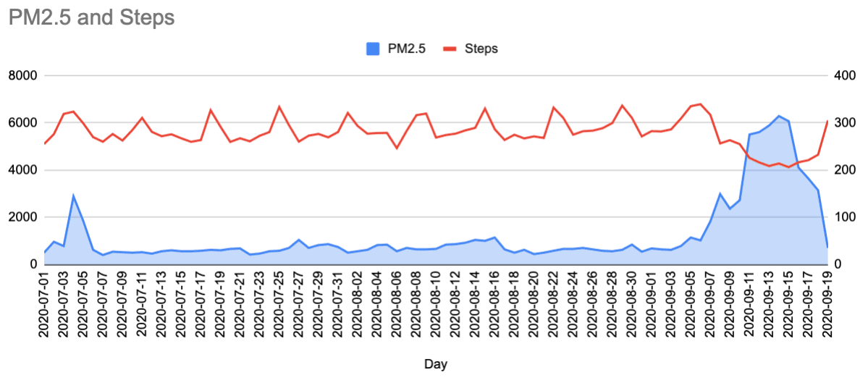Click the Steps line end at 2020-09-19

click(x=827, y=122)
